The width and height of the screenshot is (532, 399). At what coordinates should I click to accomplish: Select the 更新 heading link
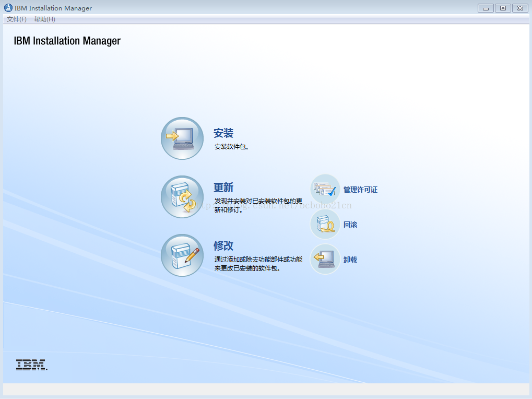[223, 187]
